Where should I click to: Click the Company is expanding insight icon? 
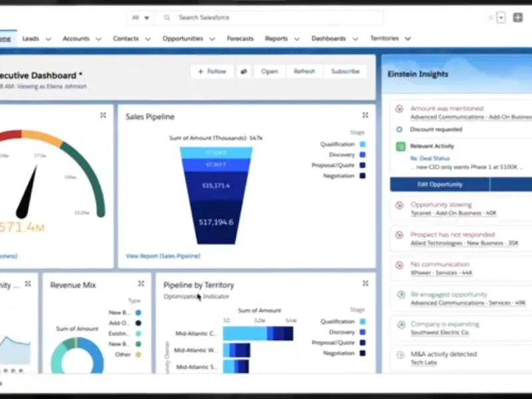pos(400,325)
